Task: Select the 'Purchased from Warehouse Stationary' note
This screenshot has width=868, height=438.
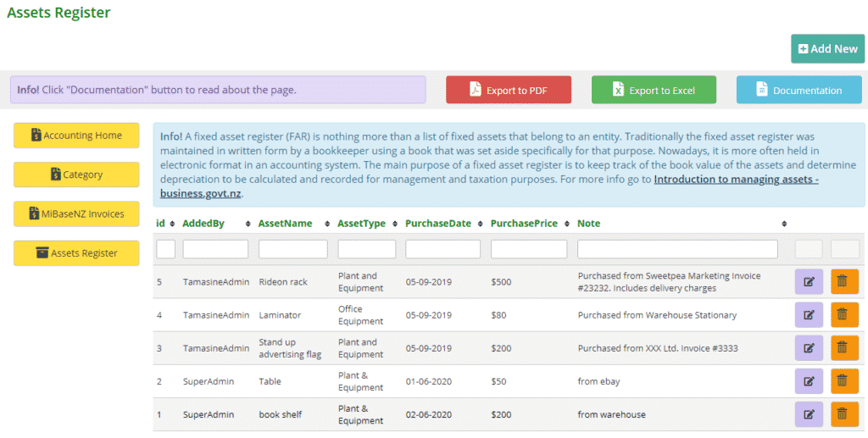Action: (657, 315)
